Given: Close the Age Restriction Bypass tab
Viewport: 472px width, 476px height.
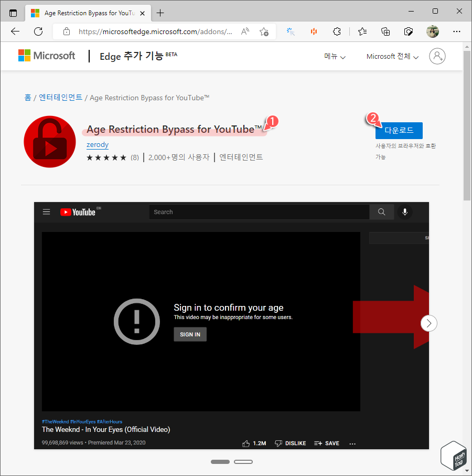Looking at the screenshot, I should click(x=142, y=13).
